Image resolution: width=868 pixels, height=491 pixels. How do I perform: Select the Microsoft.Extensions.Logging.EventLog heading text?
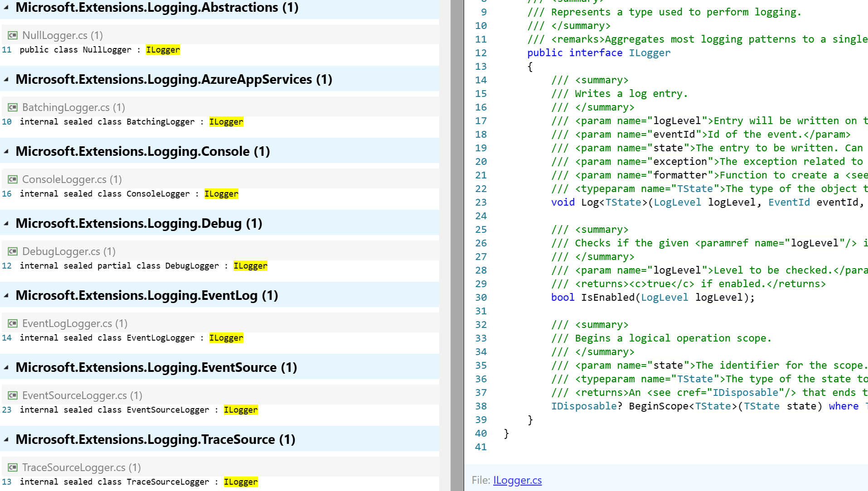pyautogui.click(x=147, y=295)
